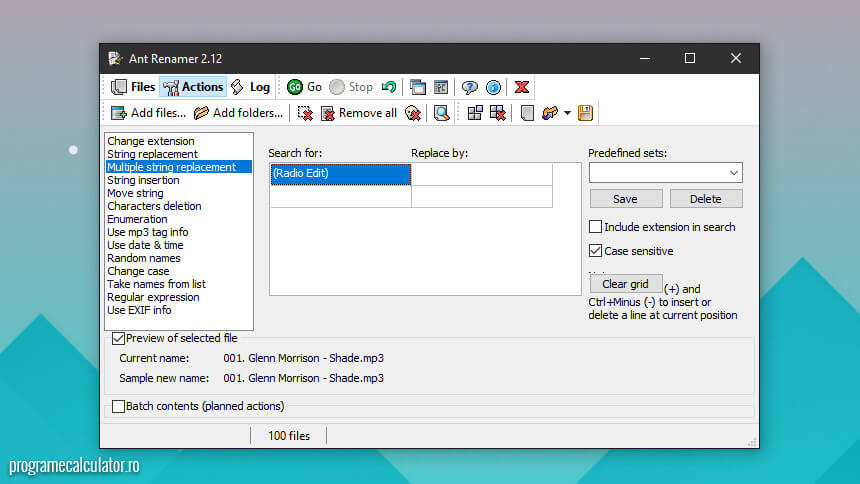
Task: Click the Delete predefined set button
Action: (705, 199)
